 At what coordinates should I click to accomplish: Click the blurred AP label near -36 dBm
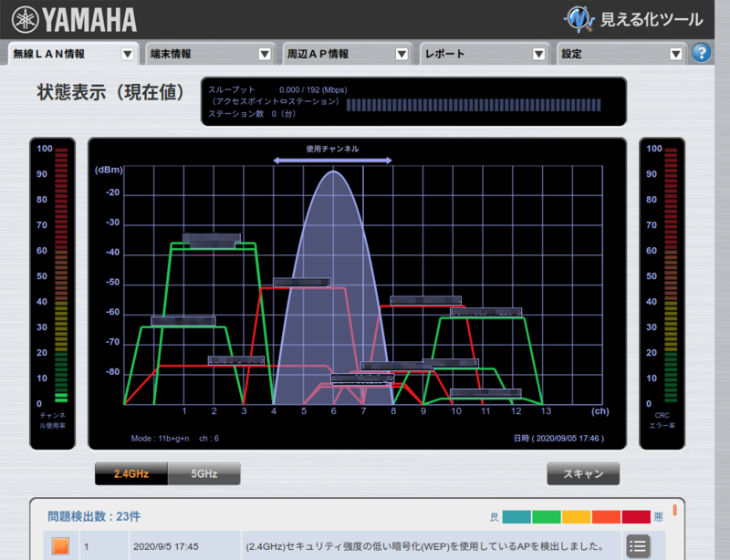click(x=212, y=241)
